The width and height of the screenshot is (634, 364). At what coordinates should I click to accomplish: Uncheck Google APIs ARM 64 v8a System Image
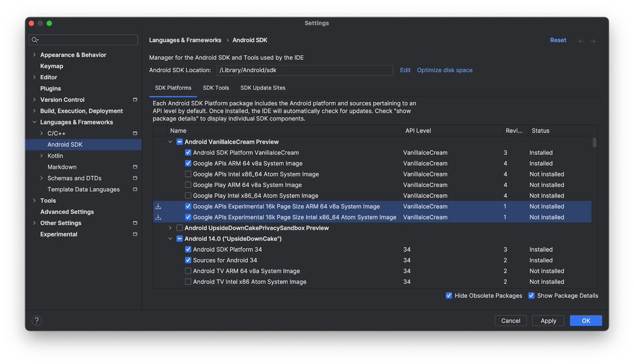tap(188, 163)
